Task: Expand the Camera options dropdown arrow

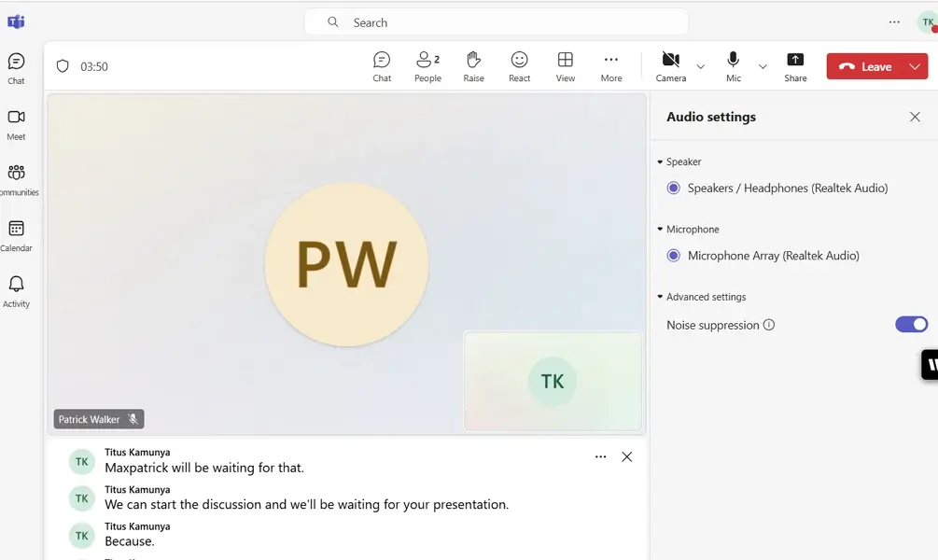Action: (701, 67)
